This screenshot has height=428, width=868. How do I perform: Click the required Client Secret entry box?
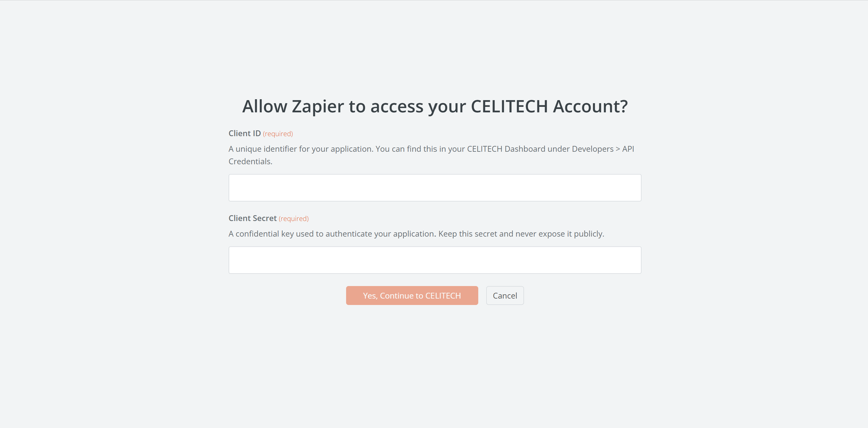(435, 259)
